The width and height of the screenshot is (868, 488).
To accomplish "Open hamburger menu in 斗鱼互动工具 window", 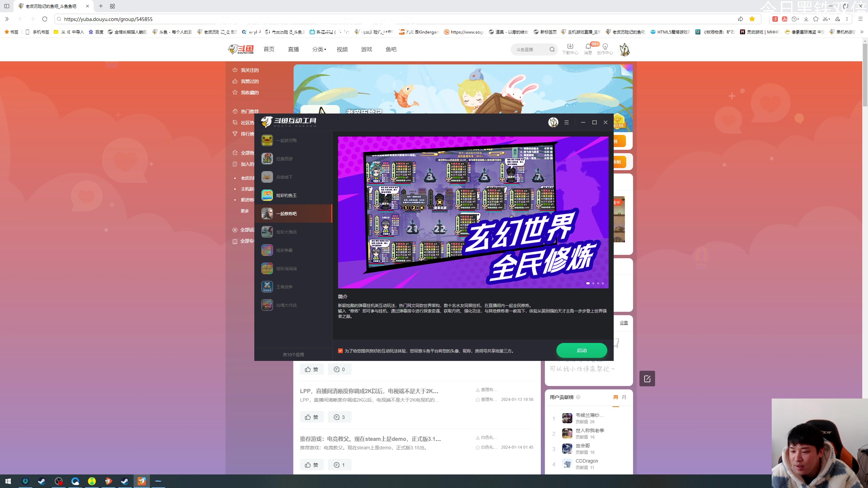I will click(567, 122).
